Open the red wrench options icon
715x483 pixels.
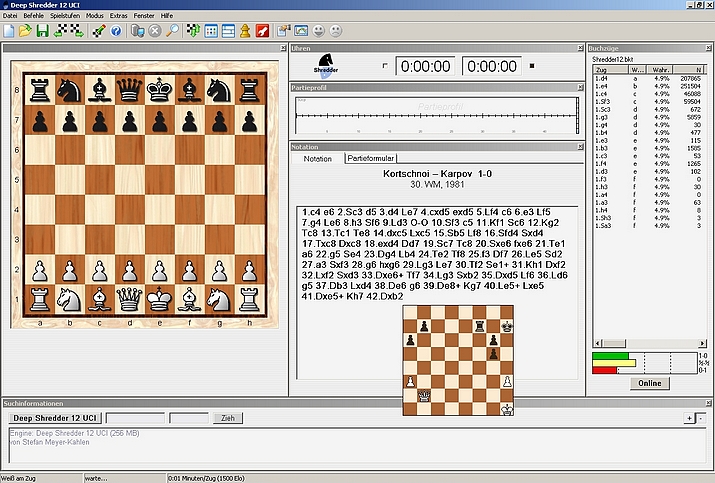(263, 31)
